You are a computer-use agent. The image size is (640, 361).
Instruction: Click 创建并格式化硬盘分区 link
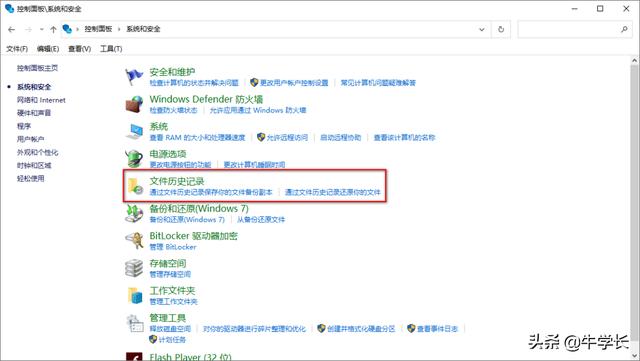[361, 329]
